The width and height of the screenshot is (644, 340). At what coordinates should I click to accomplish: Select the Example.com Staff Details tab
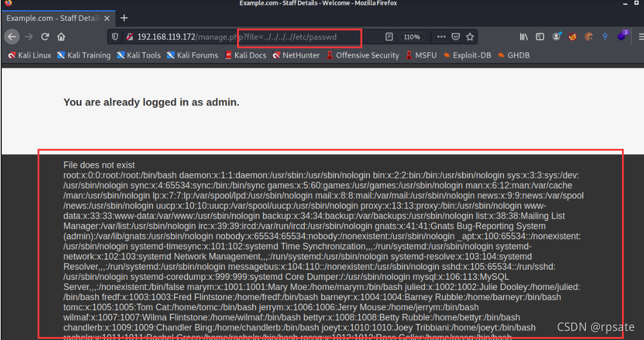(58, 18)
